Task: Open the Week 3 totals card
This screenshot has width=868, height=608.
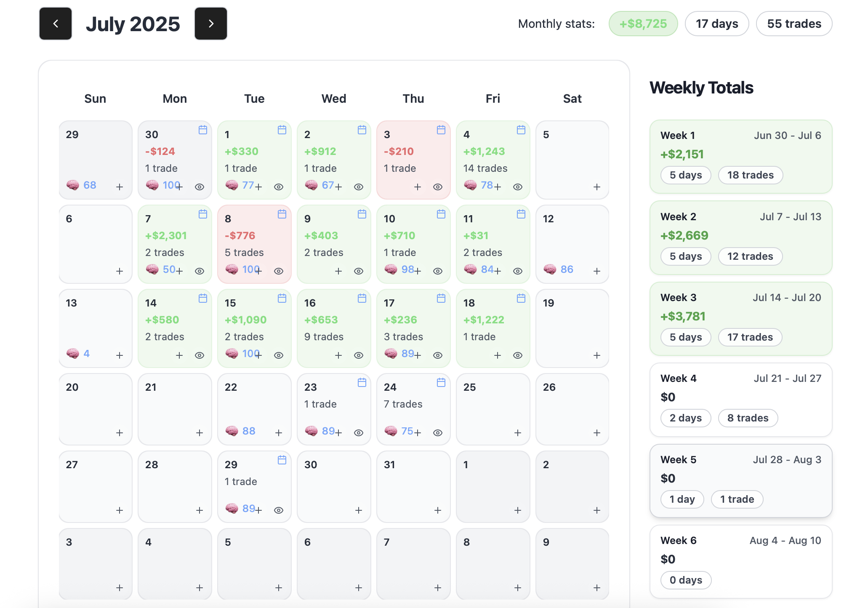Action: tap(740, 318)
